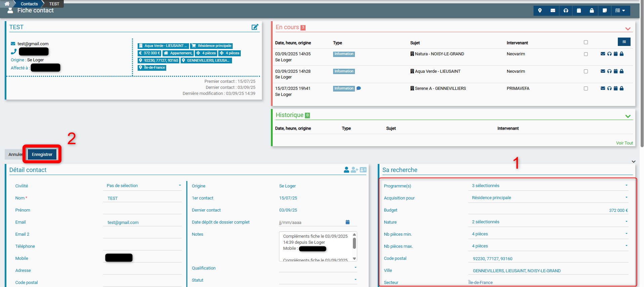
Task: Click the date picker calendar icon for dossier complet
Action: click(x=348, y=222)
